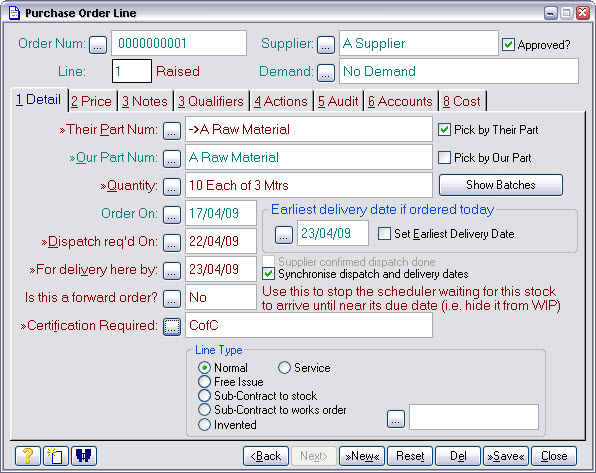Click the »New« button
This screenshot has height=473, width=596.
click(362, 456)
